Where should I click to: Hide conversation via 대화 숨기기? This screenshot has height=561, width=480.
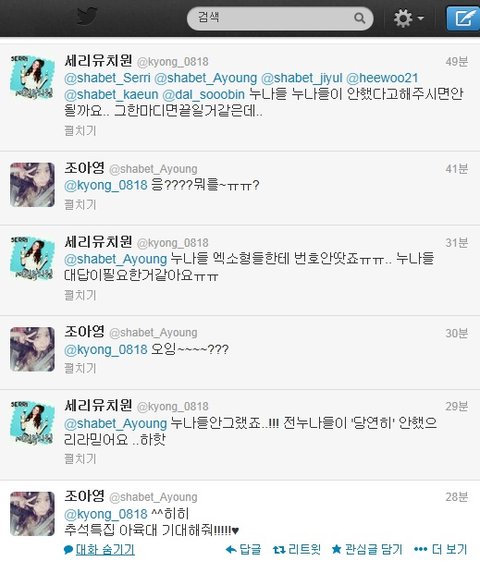pyautogui.click(x=99, y=550)
